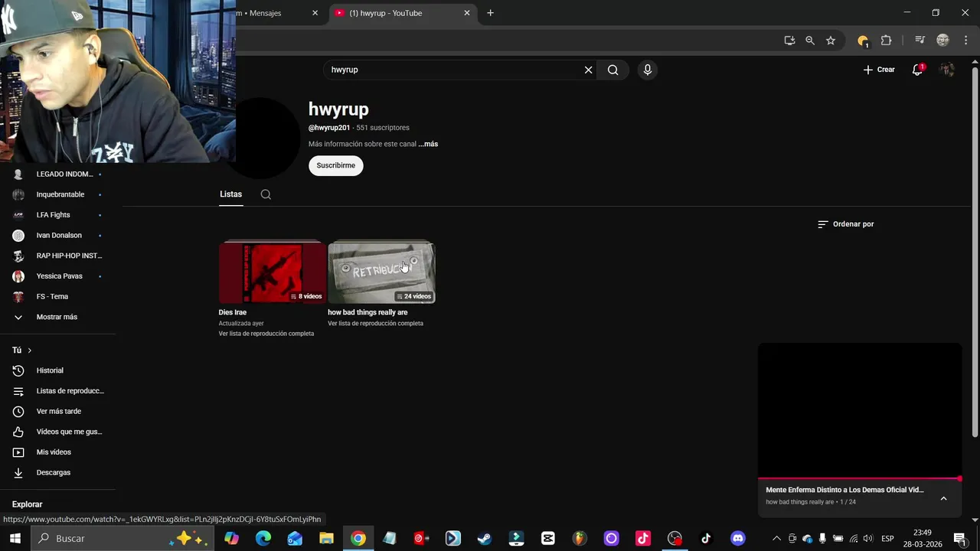The image size is (980, 551).
Task: Expand channel description with ...más
Action: [428, 144]
